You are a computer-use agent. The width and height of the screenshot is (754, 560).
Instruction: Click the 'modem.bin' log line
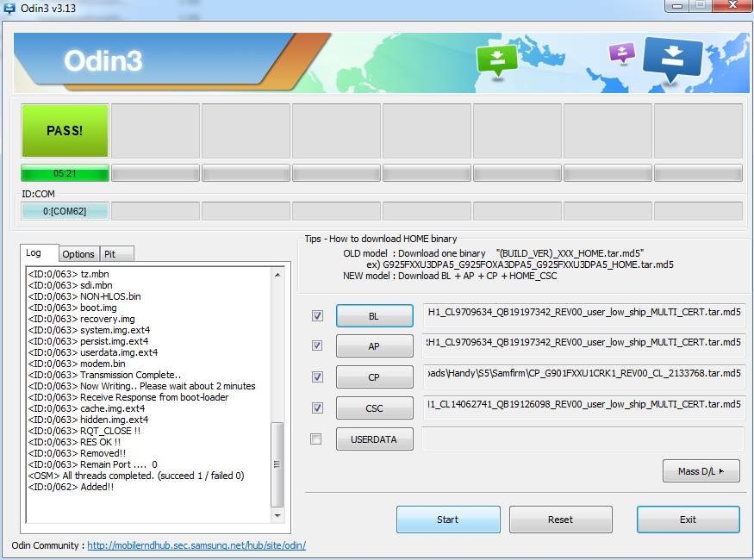point(77,364)
